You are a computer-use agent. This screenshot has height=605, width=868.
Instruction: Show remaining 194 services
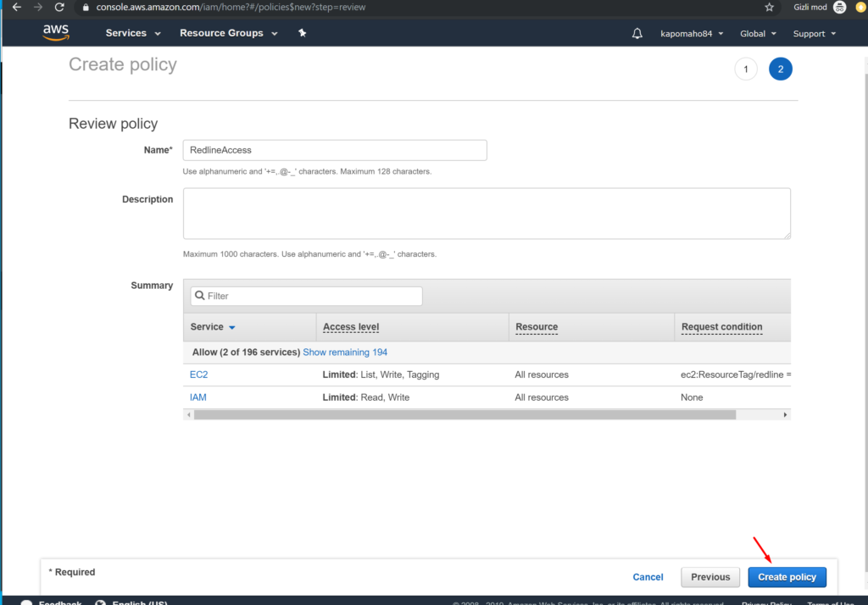tap(345, 352)
